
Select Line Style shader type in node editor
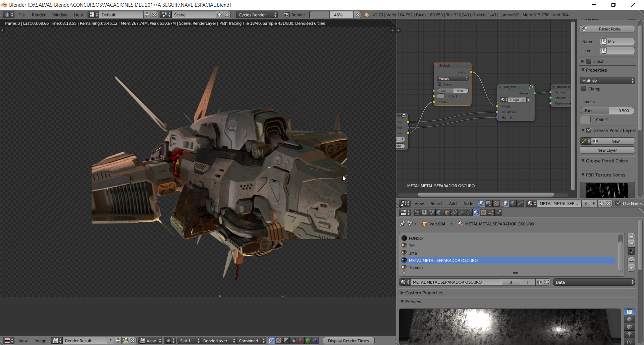point(520,203)
